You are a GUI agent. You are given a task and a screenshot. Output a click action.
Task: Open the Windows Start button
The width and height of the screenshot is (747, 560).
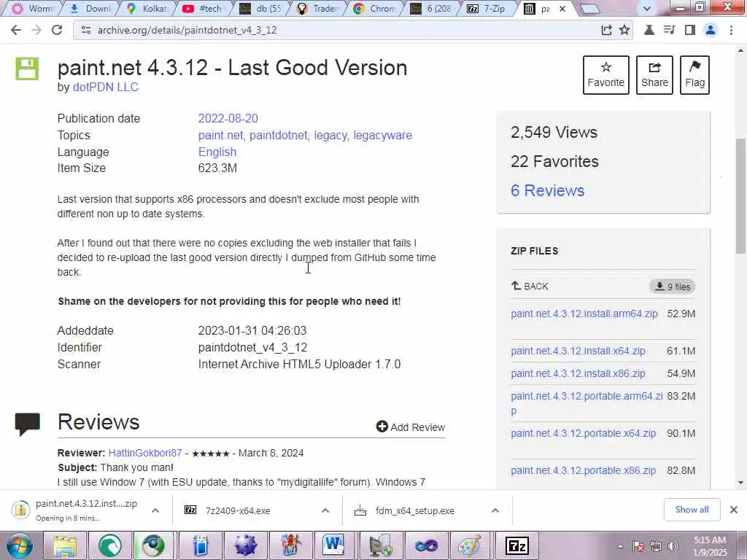point(20,545)
